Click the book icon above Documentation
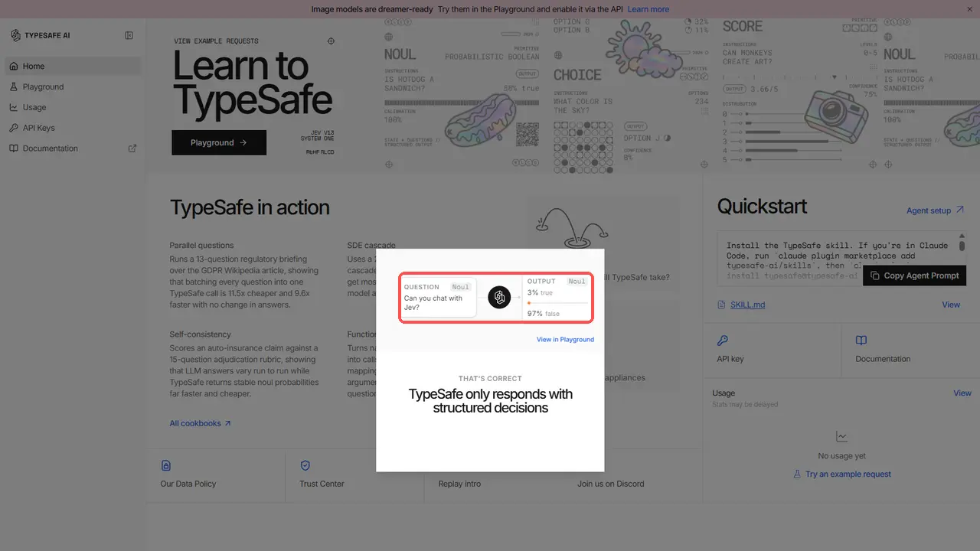 point(861,341)
